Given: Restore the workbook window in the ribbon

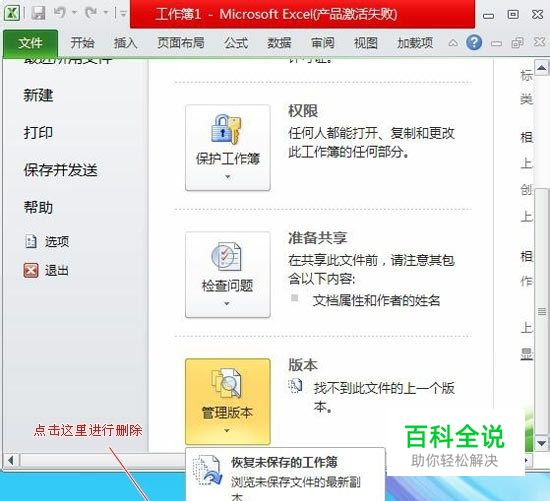Looking at the screenshot, I should [x=517, y=43].
